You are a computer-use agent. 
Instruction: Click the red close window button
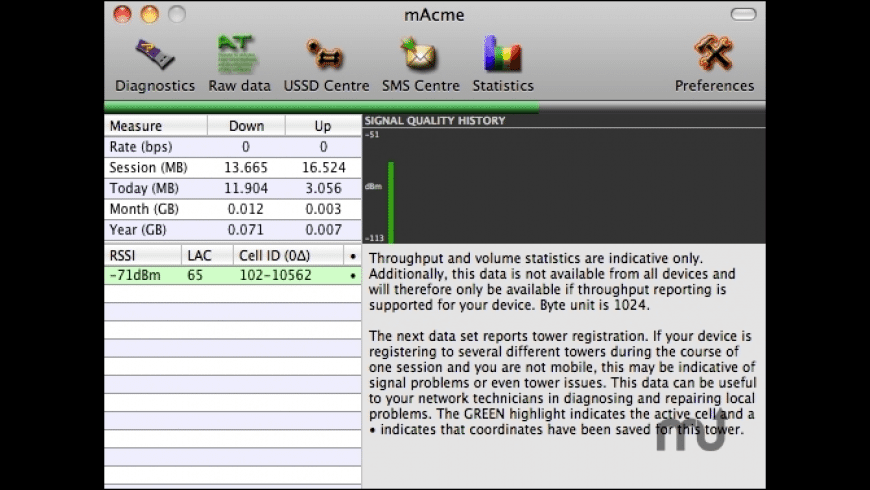[x=123, y=14]
